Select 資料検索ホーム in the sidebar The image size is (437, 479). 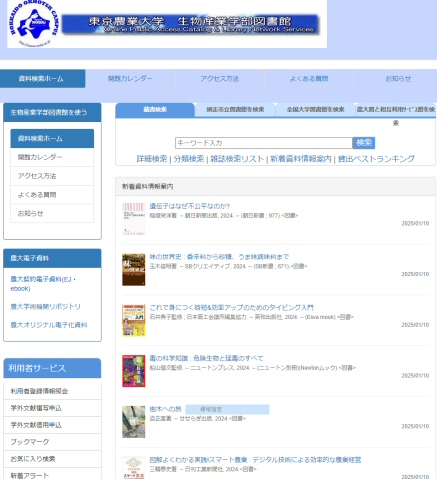(52, 138)
